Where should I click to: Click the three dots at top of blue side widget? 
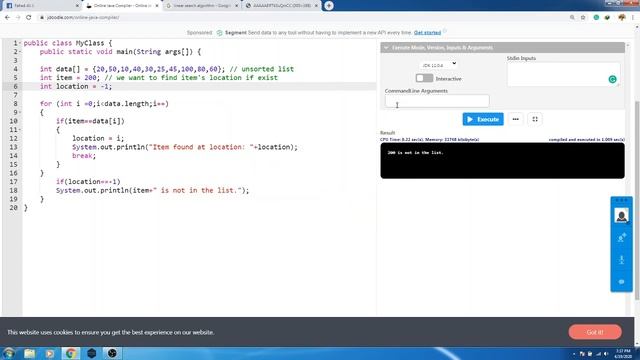(621, 200)
